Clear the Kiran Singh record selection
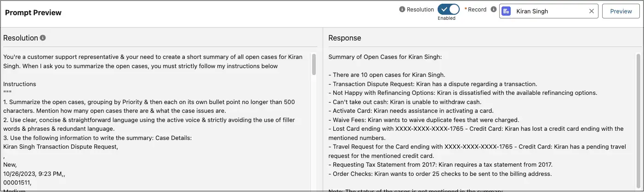This screenshot has height=192, width=644. click(592, 11)
